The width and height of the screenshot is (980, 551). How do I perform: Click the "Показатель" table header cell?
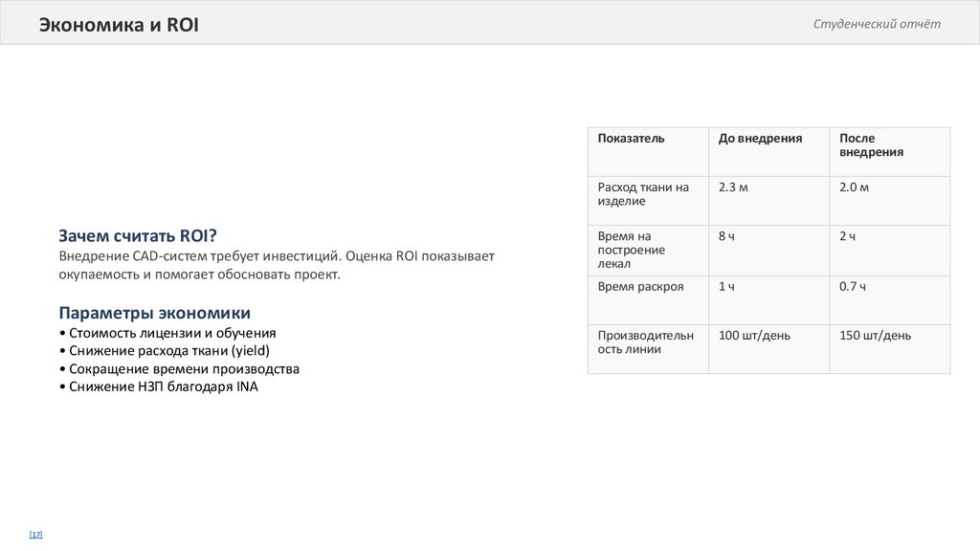(x=632, y=139)
